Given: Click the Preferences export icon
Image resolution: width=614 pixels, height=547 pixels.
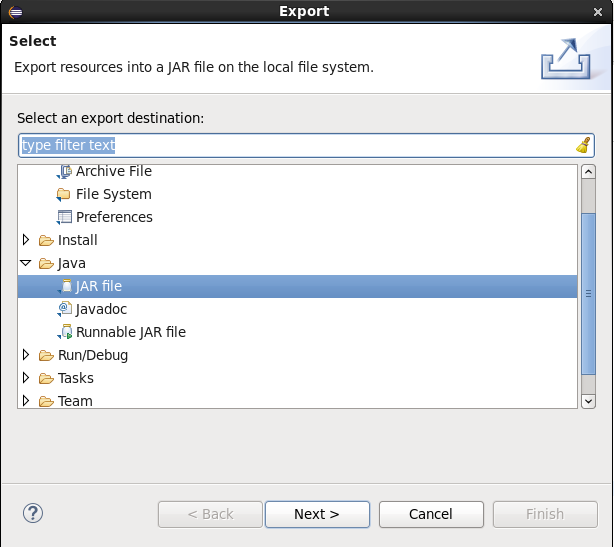Looking at the screenshot, I should coord(64,217).
